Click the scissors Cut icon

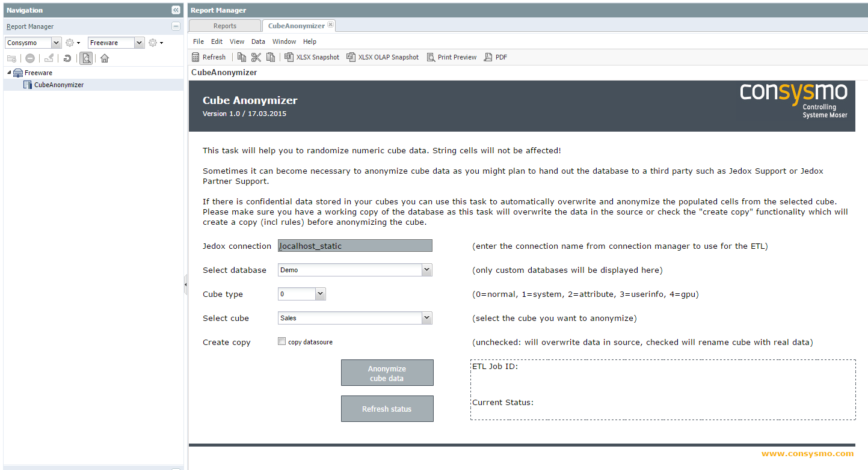click(x=256, y=57)
